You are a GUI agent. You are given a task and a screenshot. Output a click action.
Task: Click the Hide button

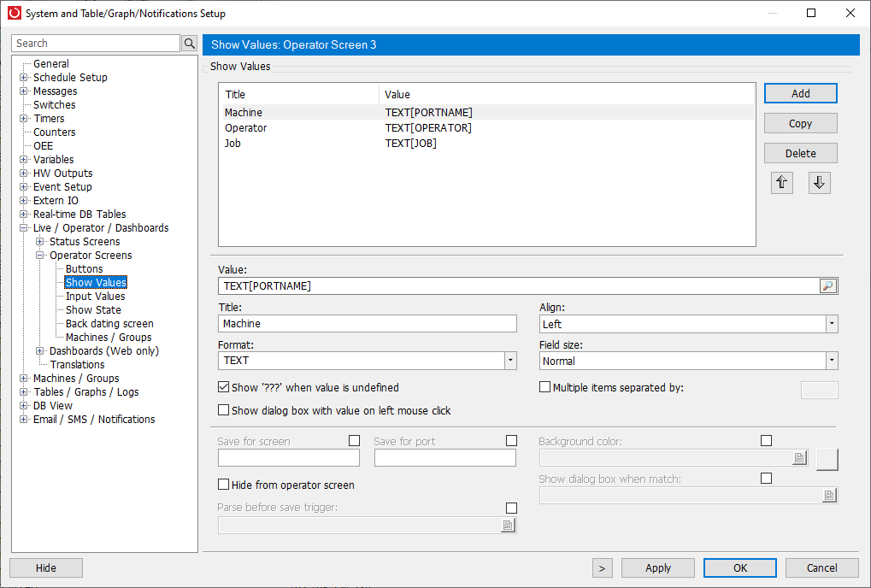point(46,568)
